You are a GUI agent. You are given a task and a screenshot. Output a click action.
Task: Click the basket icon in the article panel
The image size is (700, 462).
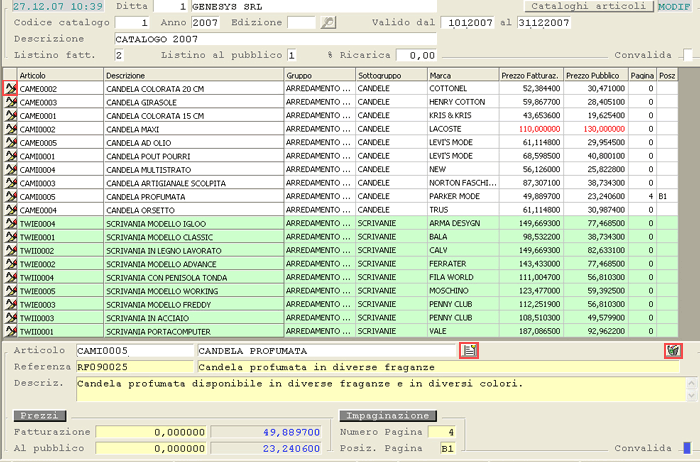[x=673, y=350]
